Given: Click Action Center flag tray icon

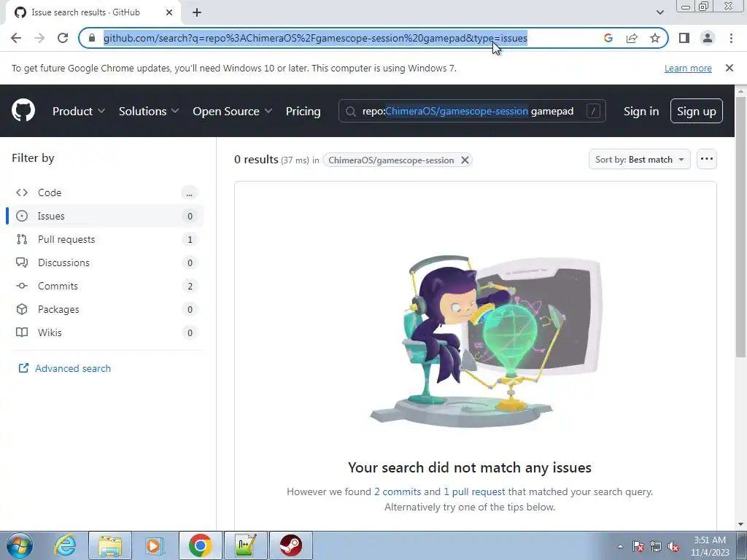Looking at the screenshot, I should coord(638,547).
